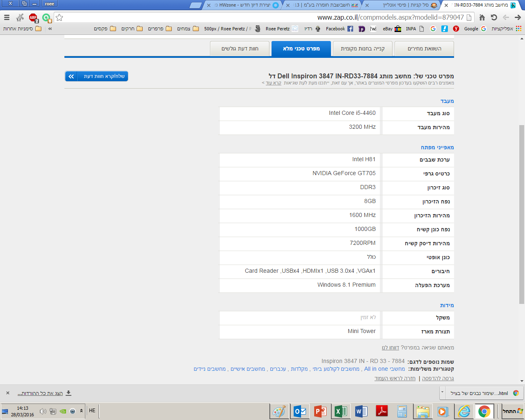
Task: Open the פקסים bookmarks folder
Action: tap(105, 29)
